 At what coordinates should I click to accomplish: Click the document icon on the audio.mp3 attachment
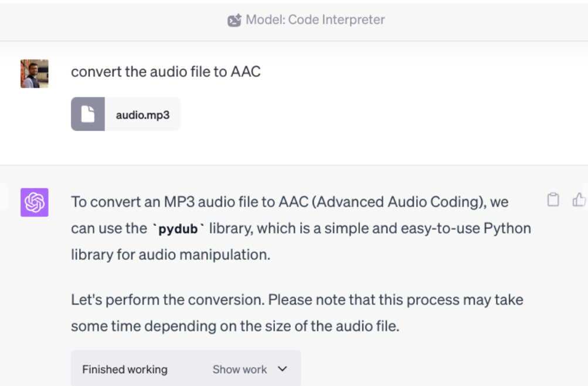tap(88, 114)
